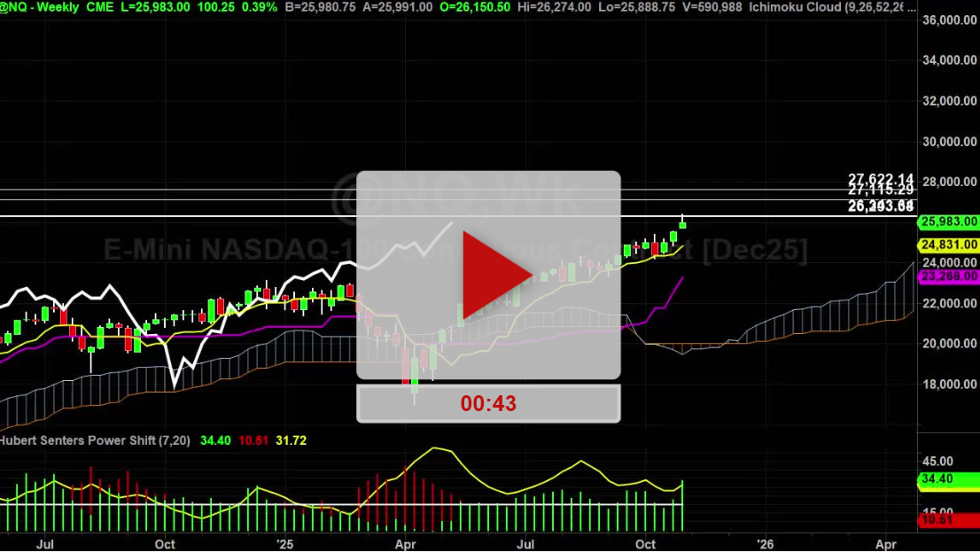This screenshot has height=552, width=980.
Task: Click the 00:43 video duration bar
Action: pyautogui.click(x=488, y=403)
